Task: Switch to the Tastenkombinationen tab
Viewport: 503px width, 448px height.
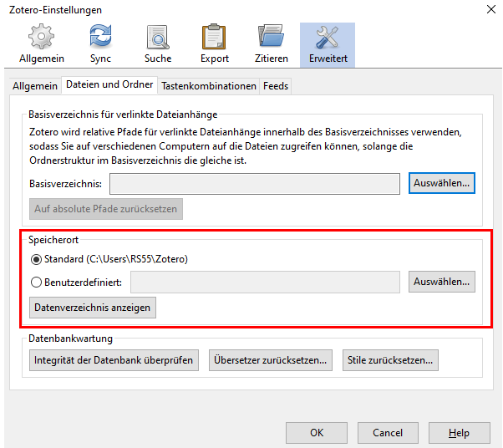Action: 209,86
